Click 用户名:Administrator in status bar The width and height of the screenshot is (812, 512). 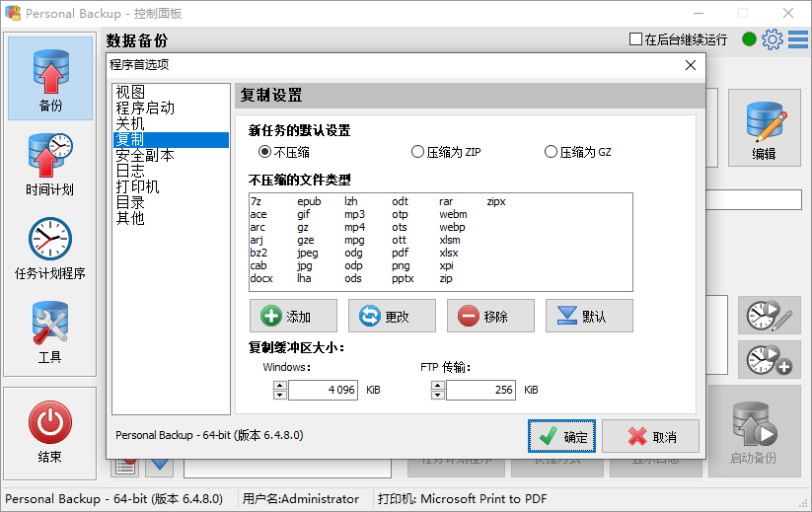[301, 499]
